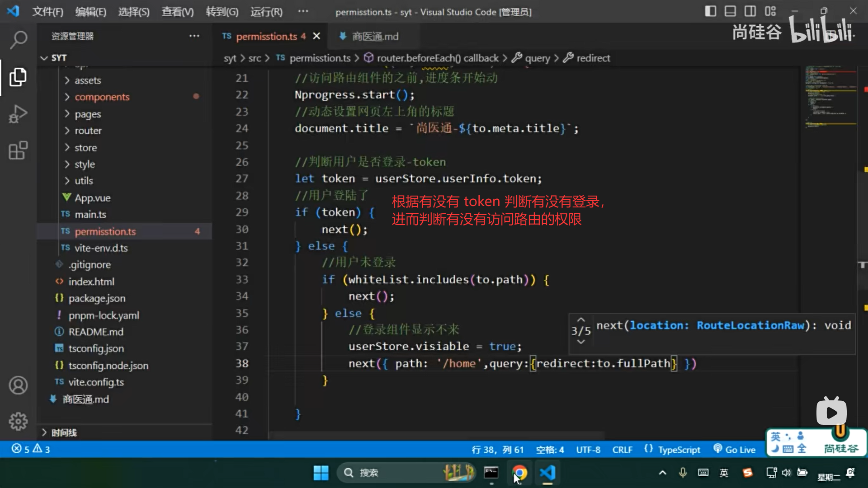Open Run and Debug view
Viewport: 868px width, 488px height.
pos(18,114)
